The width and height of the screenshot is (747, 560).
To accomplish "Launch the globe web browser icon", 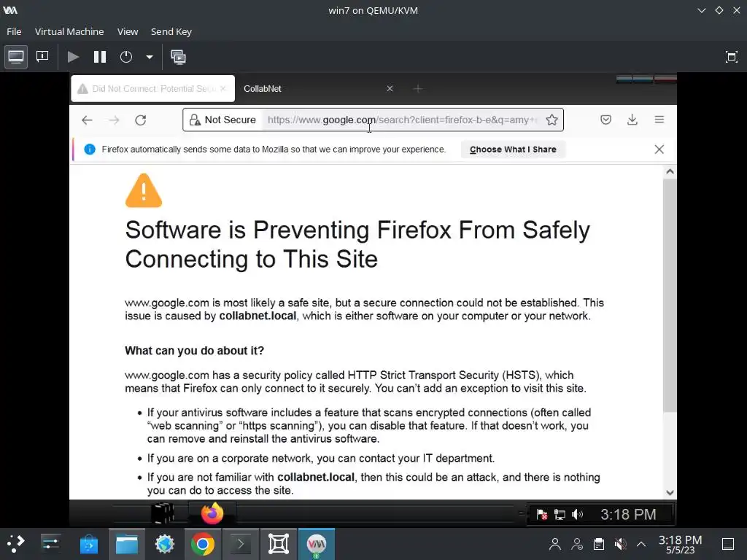I will tap(164, 544).
